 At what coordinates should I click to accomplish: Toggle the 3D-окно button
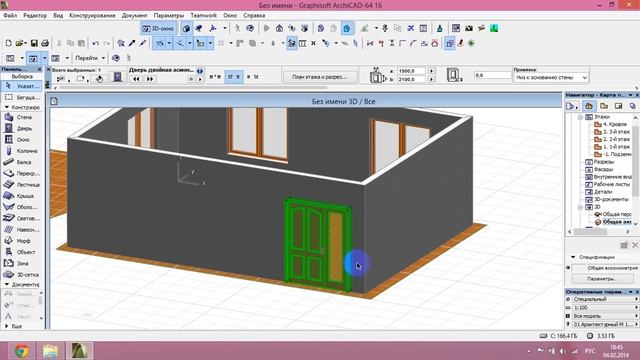pos(158,28)
